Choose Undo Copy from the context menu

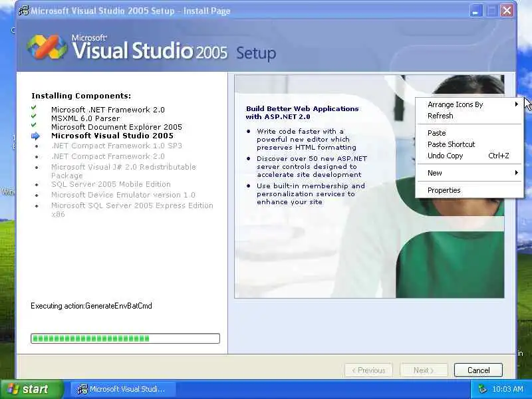coord(469,156)
